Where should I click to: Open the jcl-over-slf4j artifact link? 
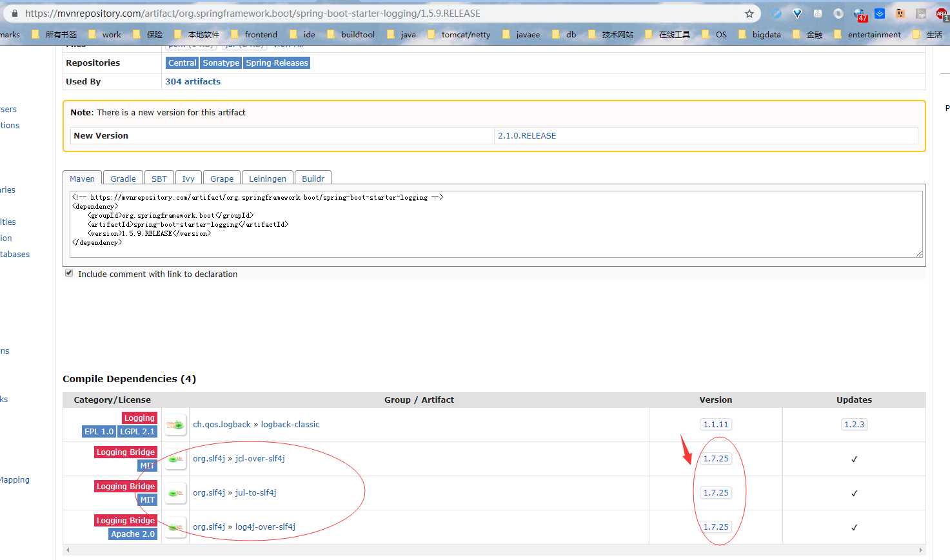coord(260,459)
